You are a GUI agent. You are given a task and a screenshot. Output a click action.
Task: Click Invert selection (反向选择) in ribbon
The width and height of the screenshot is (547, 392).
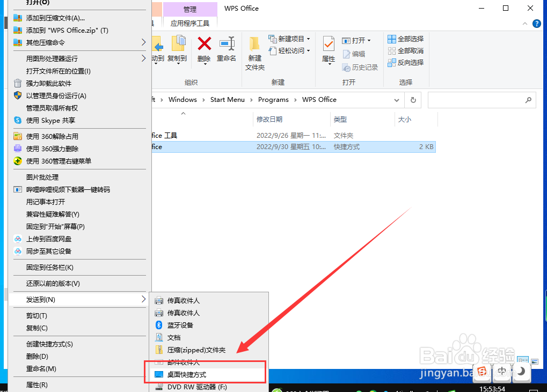point(406,63)
